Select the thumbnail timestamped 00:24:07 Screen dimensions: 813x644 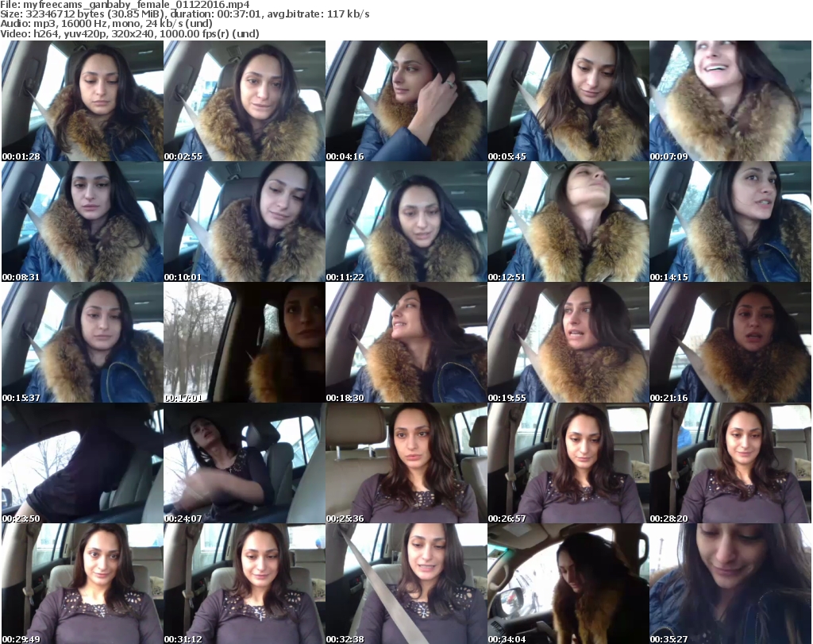coord(245,463)
